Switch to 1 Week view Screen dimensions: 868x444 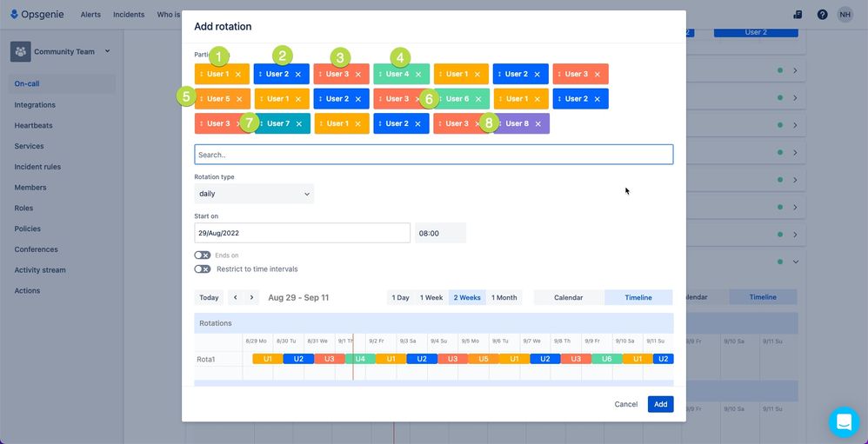coord(431,297)
